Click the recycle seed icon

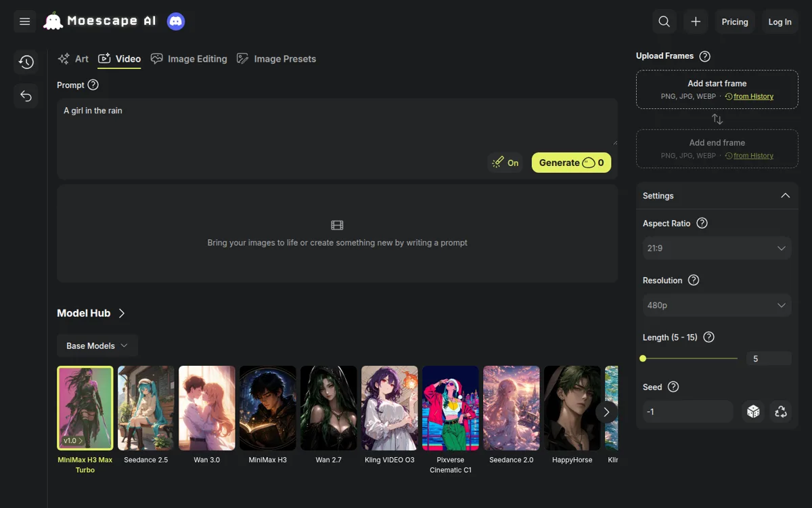781,412
